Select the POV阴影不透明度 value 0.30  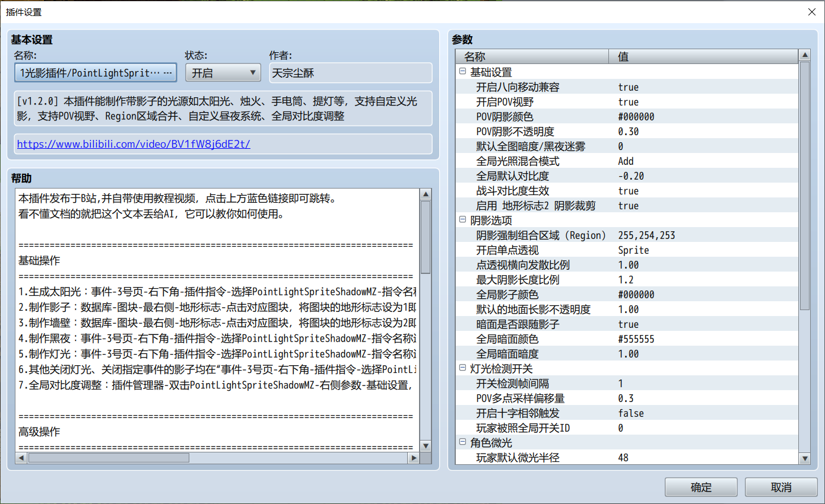[x=629, y=132]
